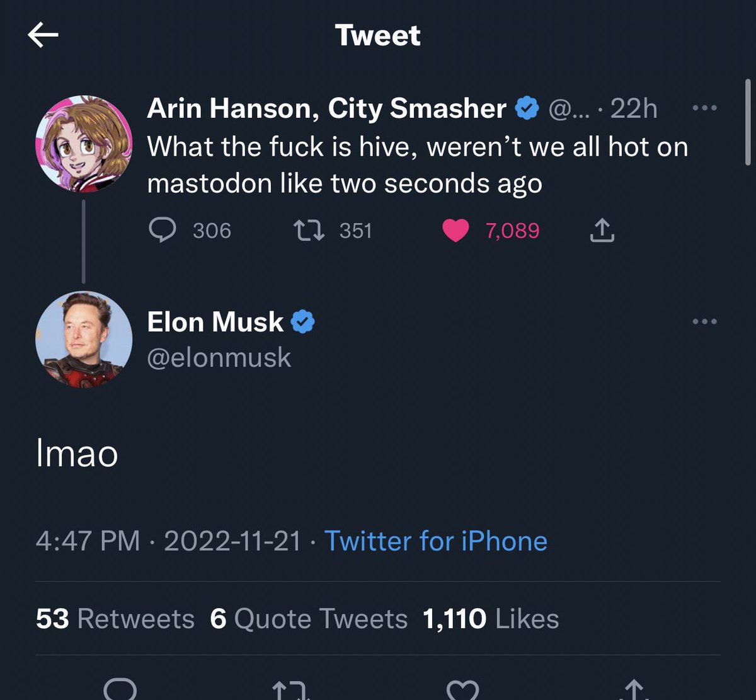Open more options on Elon Musk's tweet
Viewport: 756px width, 700px height.
(704, 321)
